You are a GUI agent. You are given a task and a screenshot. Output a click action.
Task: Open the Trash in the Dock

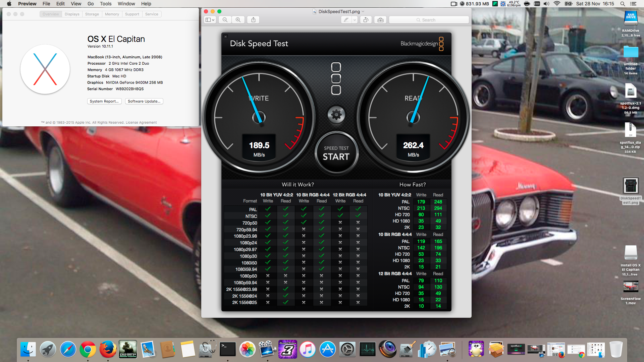[x=616, y=350]
